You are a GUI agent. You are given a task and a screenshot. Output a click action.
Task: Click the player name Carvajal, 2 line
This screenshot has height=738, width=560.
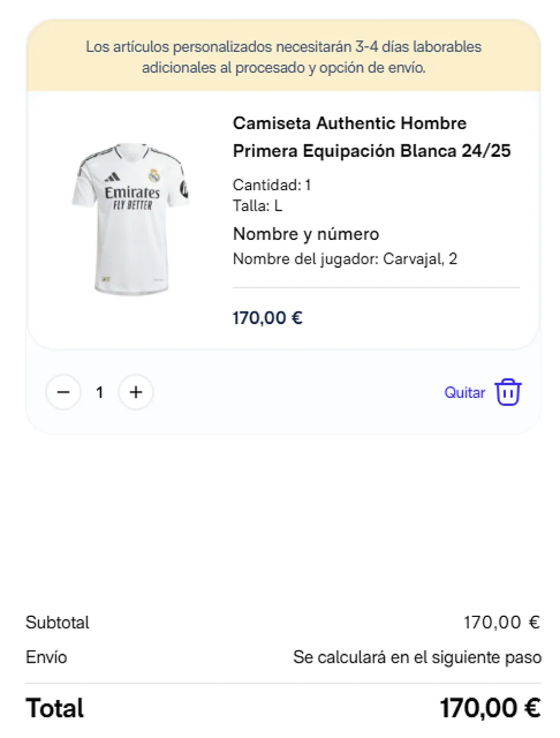click(344, 259)
